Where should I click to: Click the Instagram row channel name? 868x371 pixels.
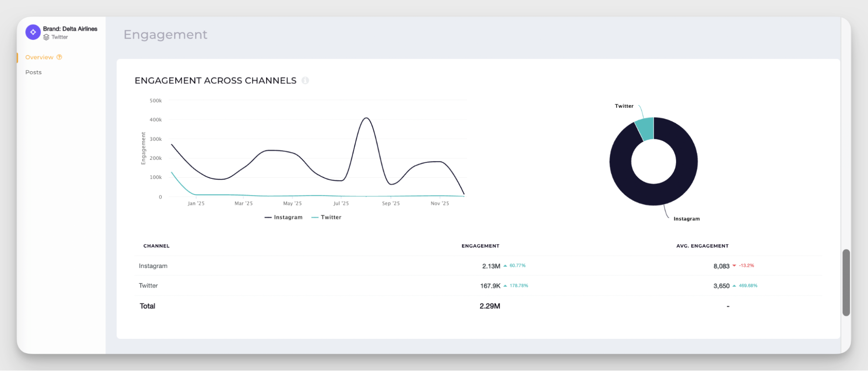click(x=153, y=266)
